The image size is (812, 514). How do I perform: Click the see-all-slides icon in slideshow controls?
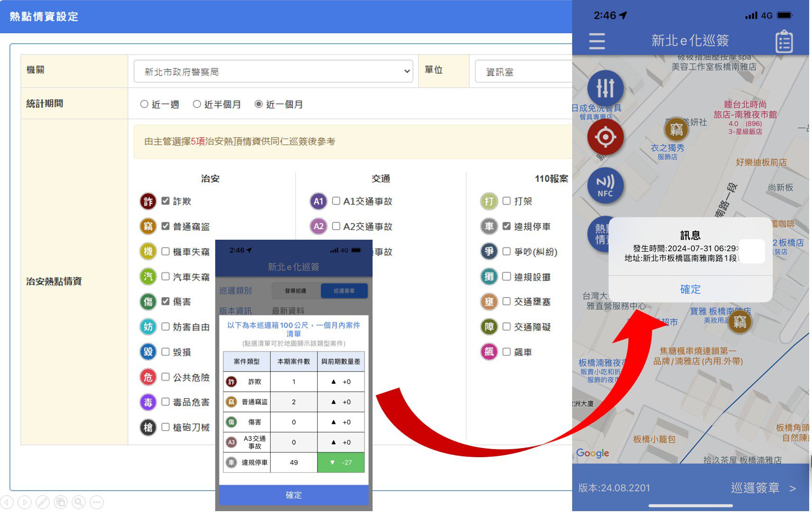(x=61, y=502)
